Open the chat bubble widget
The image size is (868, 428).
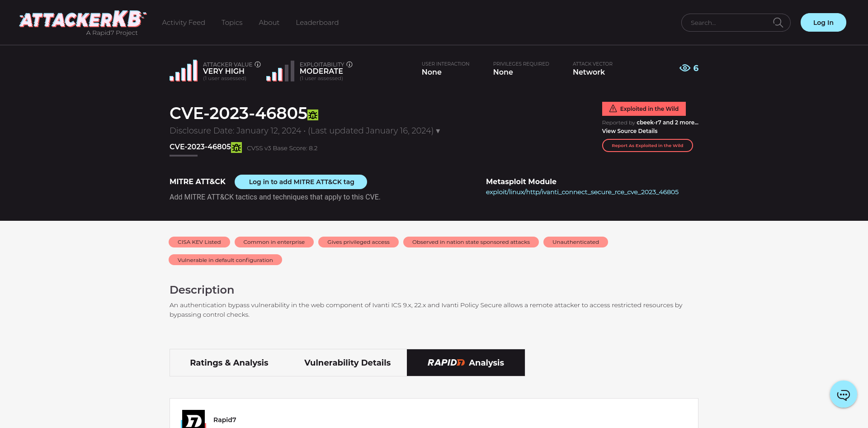843,395
